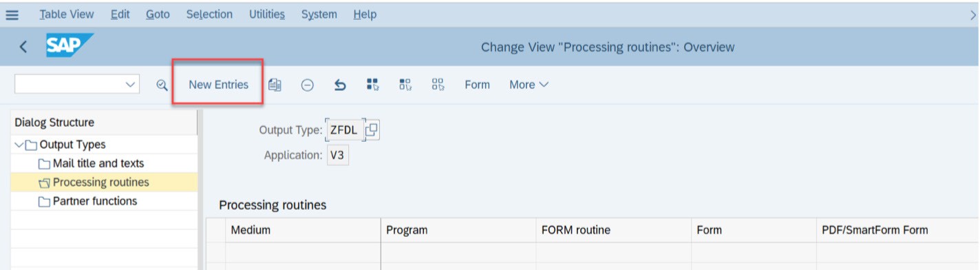Click the New Entries button

(218, 85)
